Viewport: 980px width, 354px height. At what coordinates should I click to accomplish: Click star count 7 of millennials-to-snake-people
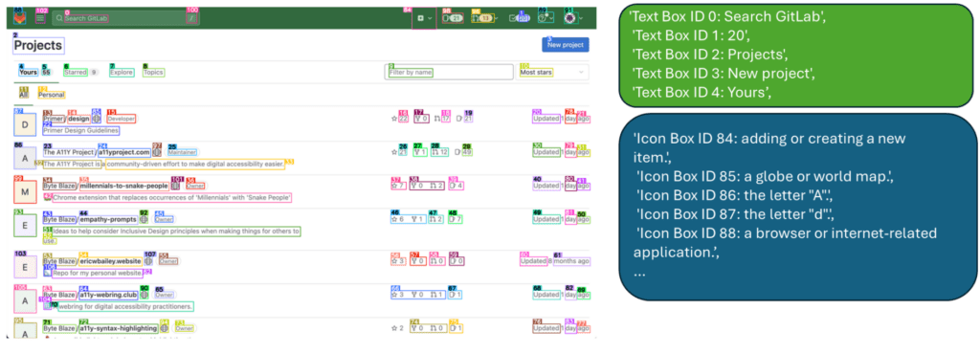(x=399, y=186)
